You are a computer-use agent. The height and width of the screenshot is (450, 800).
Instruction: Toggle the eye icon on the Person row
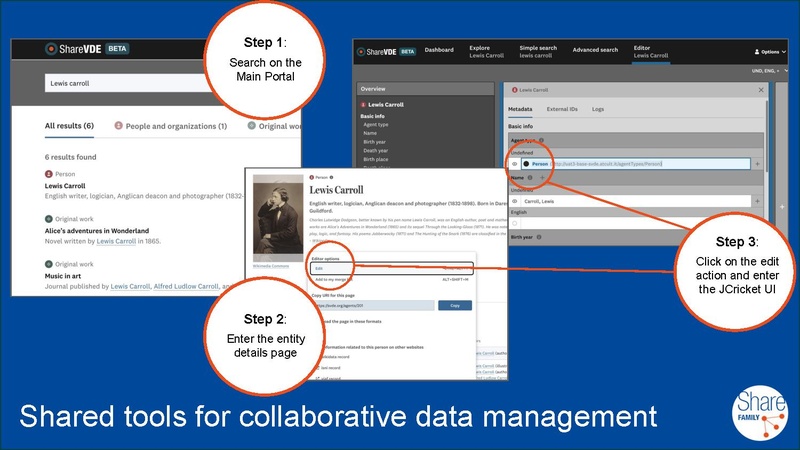515,163
